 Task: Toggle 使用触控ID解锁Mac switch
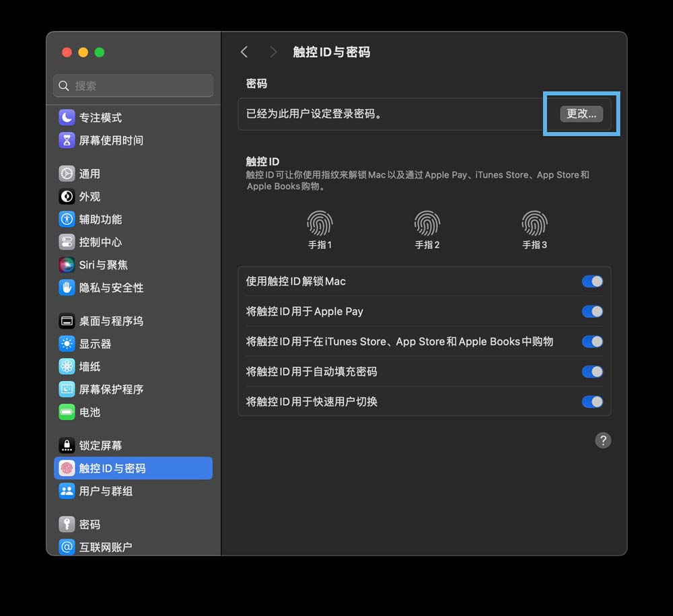[592, 281]
